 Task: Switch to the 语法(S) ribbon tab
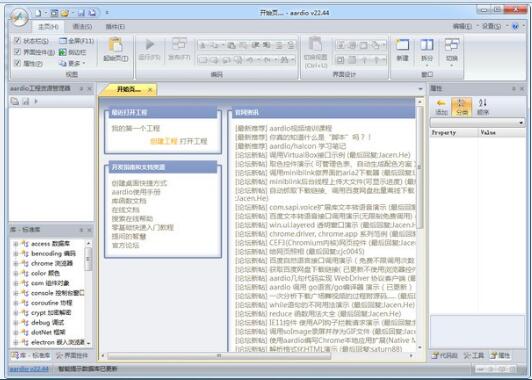82,26
